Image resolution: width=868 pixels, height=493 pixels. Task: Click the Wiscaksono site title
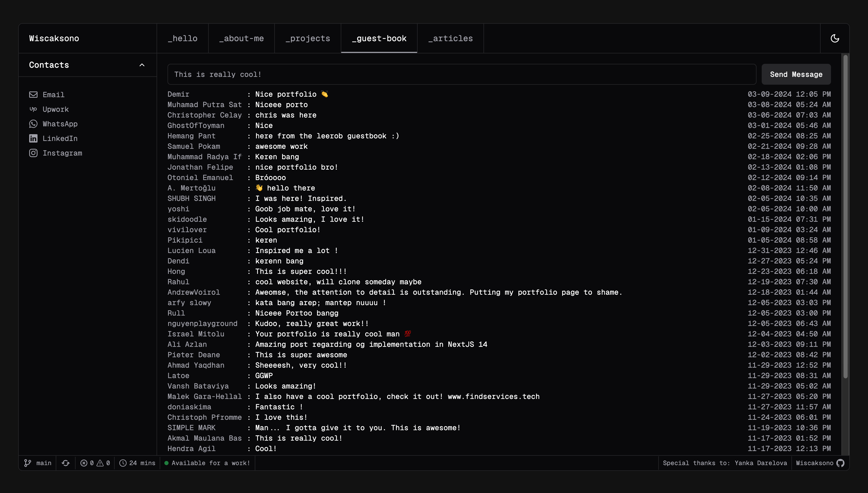(x=54, y=39)
